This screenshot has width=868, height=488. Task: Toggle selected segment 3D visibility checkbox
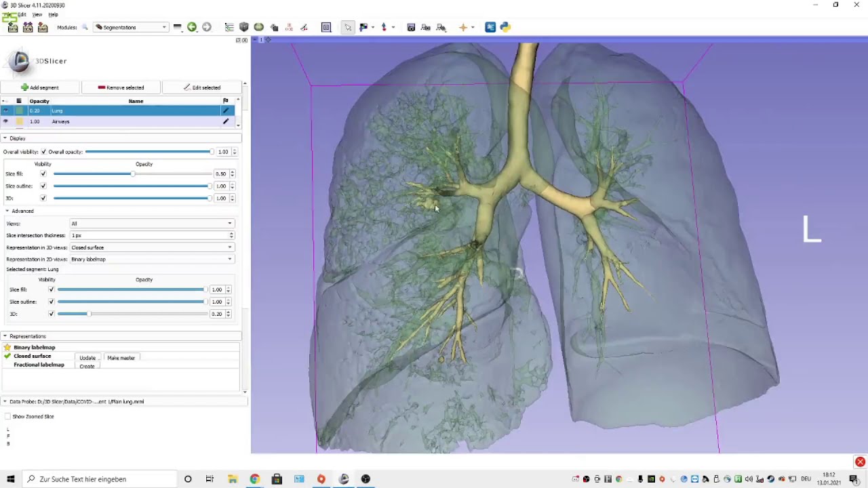pyautogui.click(x=51, y=314)
